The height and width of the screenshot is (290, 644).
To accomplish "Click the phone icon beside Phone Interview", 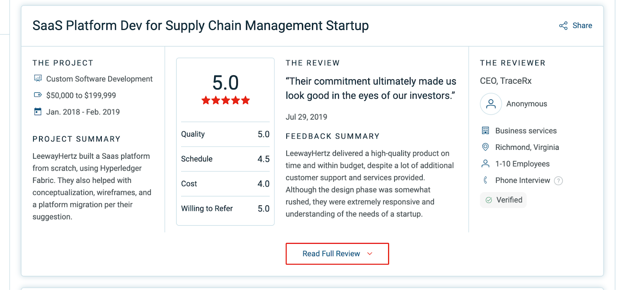I will tap(485, 180).
